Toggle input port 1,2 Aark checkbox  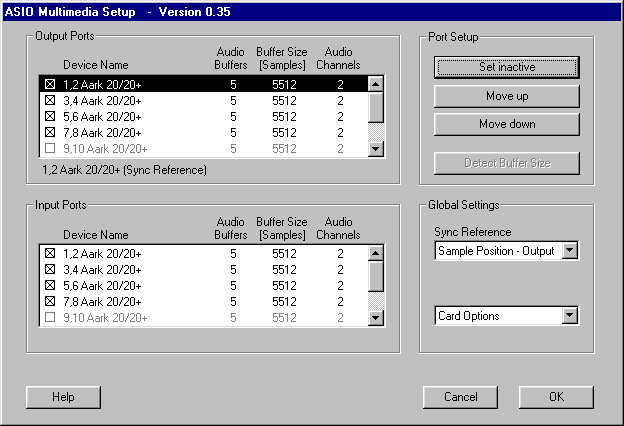[50, 254]
